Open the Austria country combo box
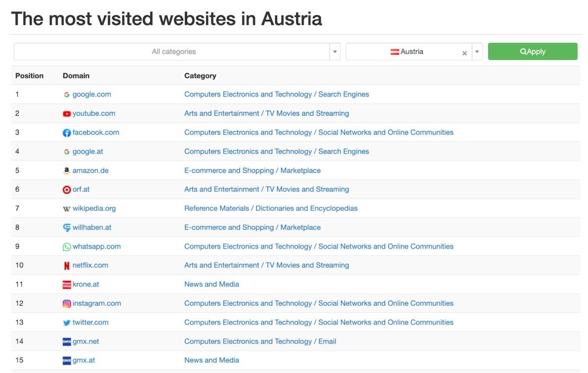 click(x=414, y=51)
